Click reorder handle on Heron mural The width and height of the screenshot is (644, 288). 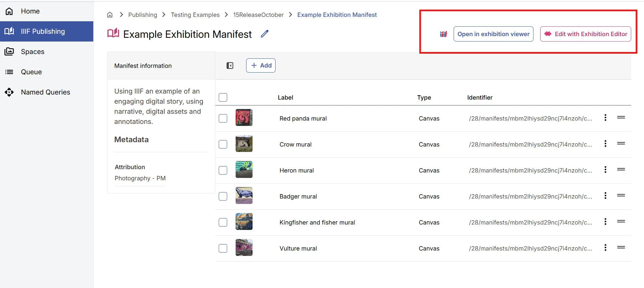click(x=621, y=169)
